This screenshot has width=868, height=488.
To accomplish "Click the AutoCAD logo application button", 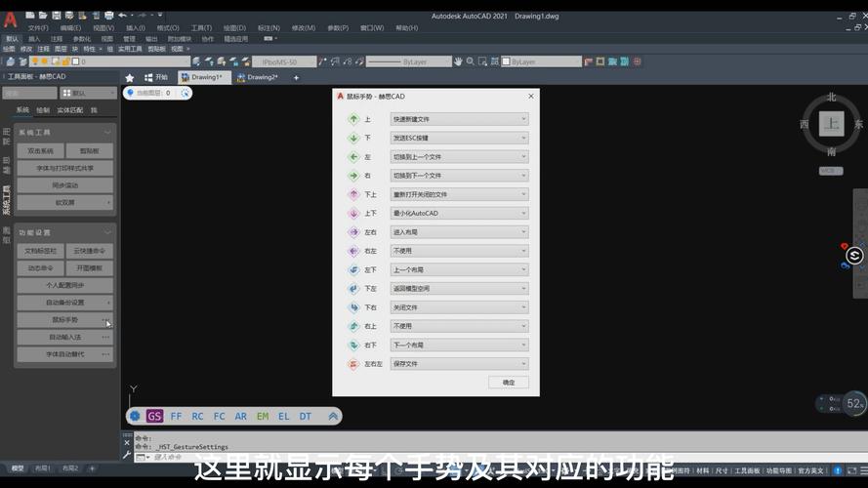I will (11, 19).
